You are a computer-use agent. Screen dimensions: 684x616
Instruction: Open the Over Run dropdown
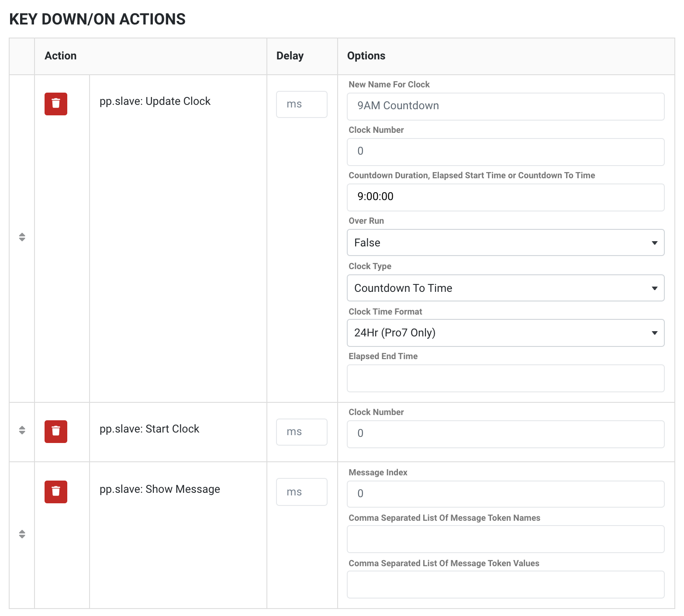pyautogui.click(x=505, y=242)
